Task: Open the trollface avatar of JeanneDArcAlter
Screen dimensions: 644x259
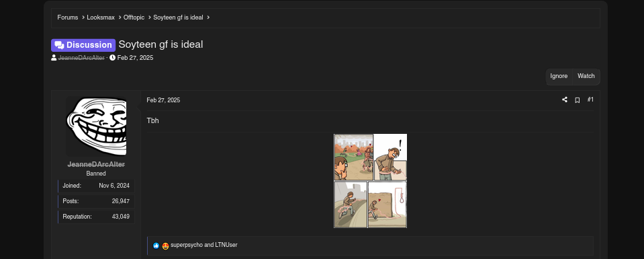Action: (x=96, y=126)
